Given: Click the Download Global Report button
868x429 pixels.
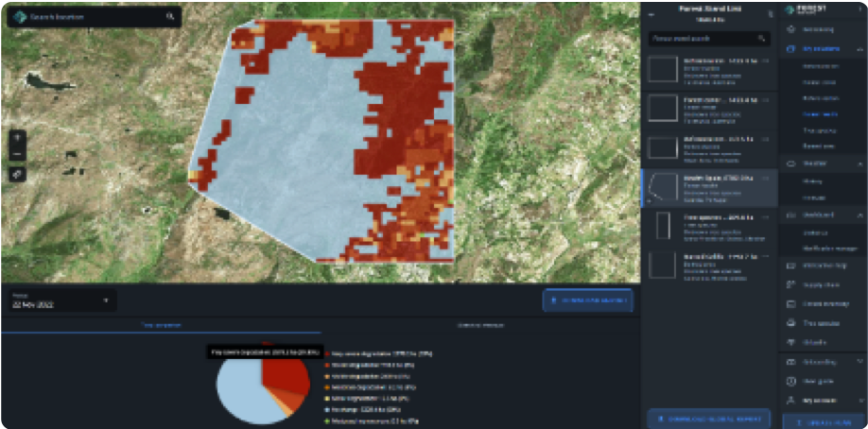Looking at the screenshot, I should tap(709, 418).
